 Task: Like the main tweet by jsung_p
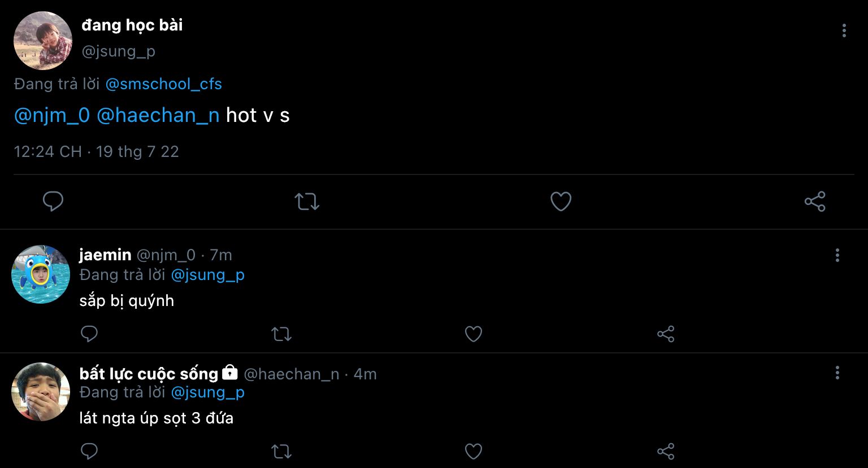pos(561,202)
